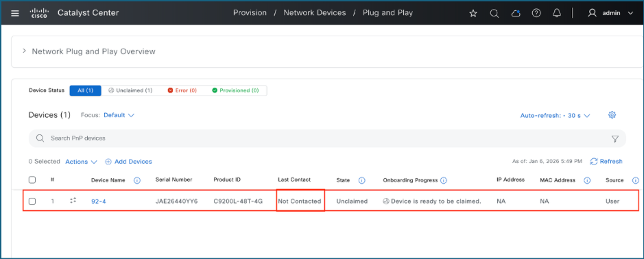The image size is (644, 259).
Task: Go to Provision breadcrumb
Action: click(250, 13)
